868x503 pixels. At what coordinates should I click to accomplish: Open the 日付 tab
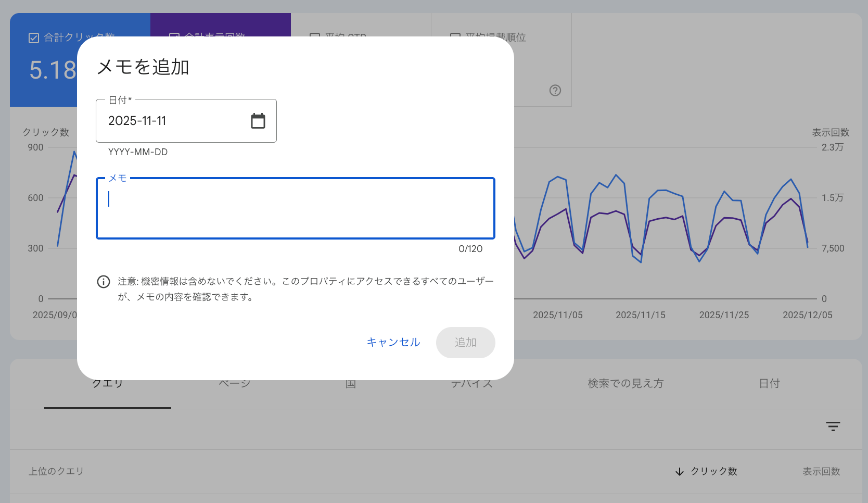coord(769,383)
